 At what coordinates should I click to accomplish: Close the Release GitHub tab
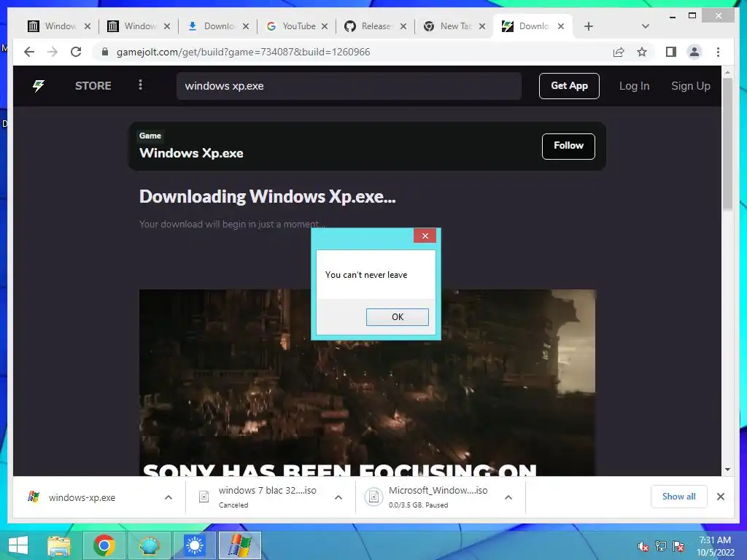403,26
